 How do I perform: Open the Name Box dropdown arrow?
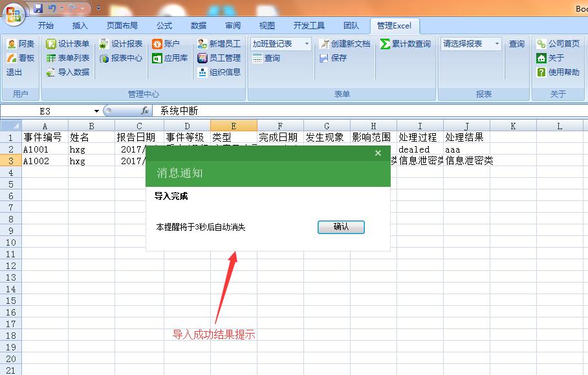[x=96, y=111]
